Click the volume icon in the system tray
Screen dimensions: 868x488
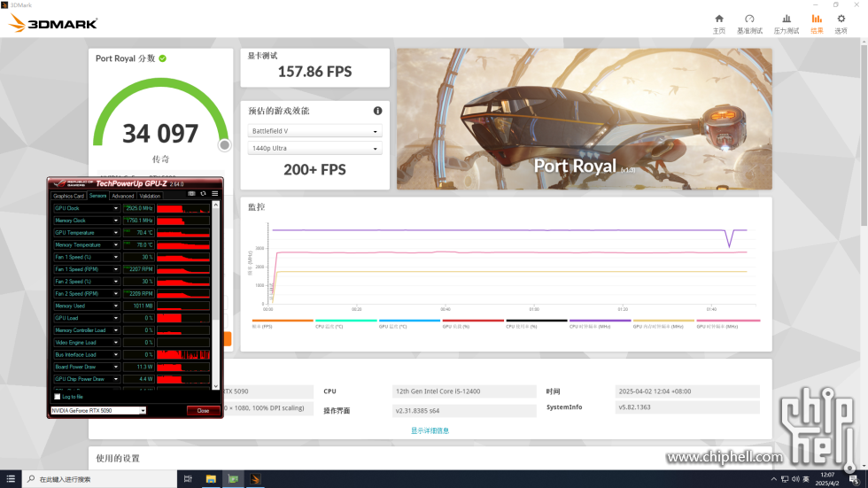coord(795,479)
